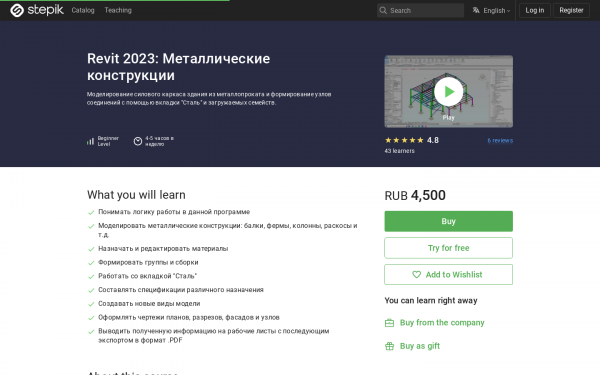The width and height of the screenshot is (600, 375).
Task: Open the Stepik logo homepage link
Action: point(37,10)
